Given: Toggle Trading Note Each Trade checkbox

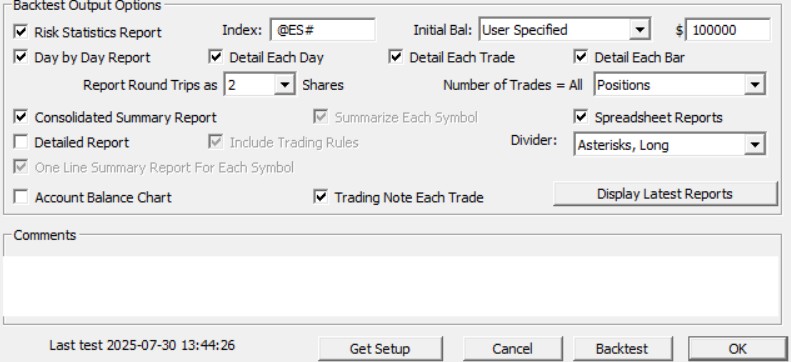Looking at the screenshot, I should click(x=320, y=197).
